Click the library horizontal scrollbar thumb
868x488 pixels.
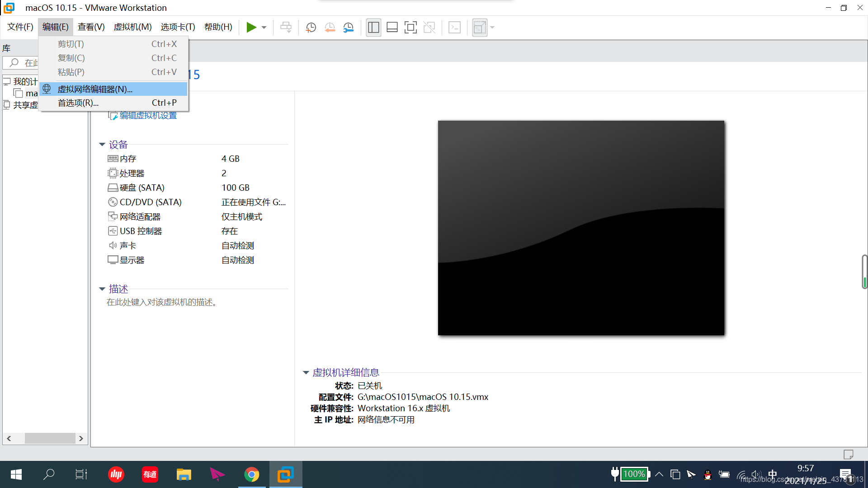(x=50, y=438)
